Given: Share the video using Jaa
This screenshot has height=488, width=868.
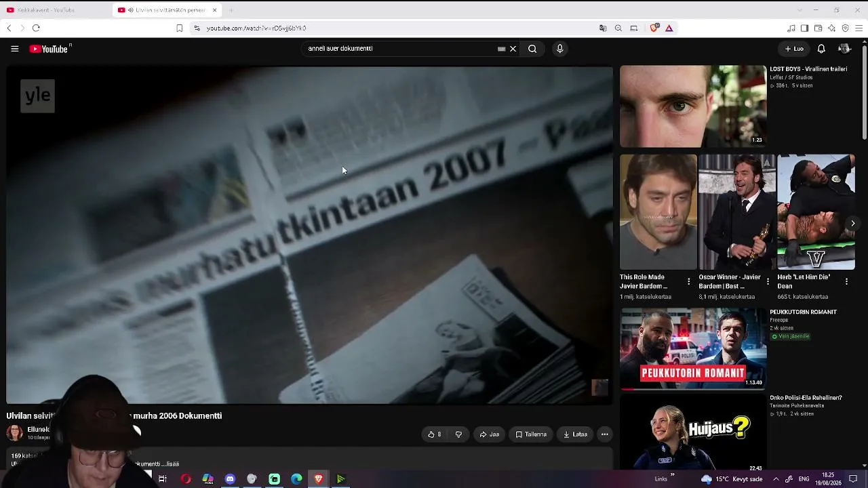Looking at the screenshot, I should coord(489,434).
